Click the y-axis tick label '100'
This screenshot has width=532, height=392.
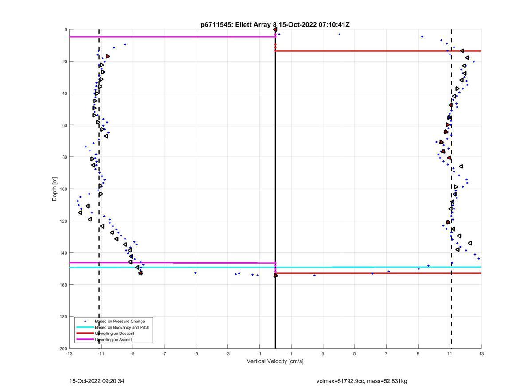coord(63,189)
